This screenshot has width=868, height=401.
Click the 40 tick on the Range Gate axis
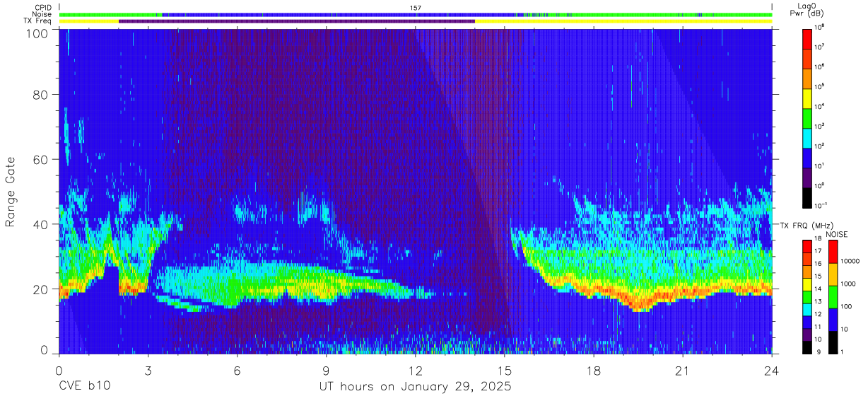40,224
